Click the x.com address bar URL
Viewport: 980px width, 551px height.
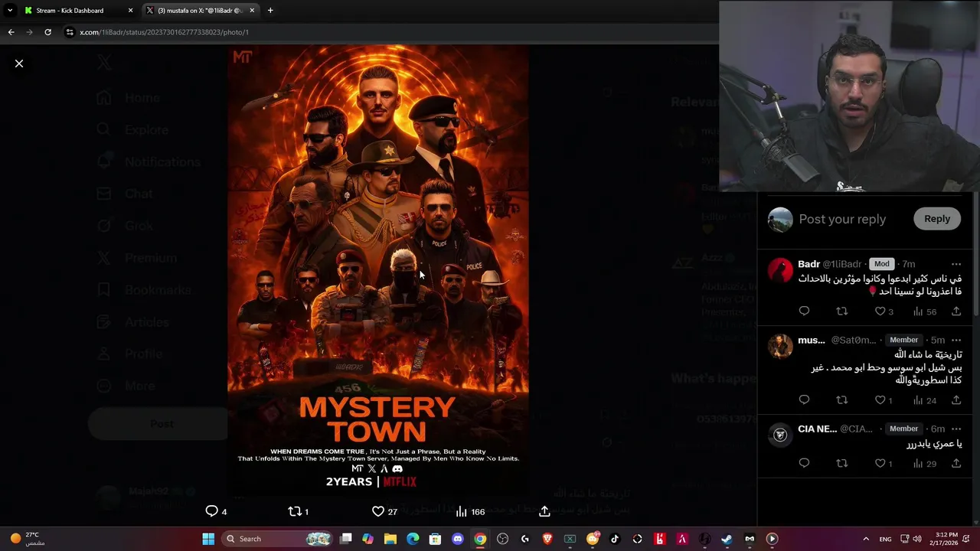click(x=165, y=32)
